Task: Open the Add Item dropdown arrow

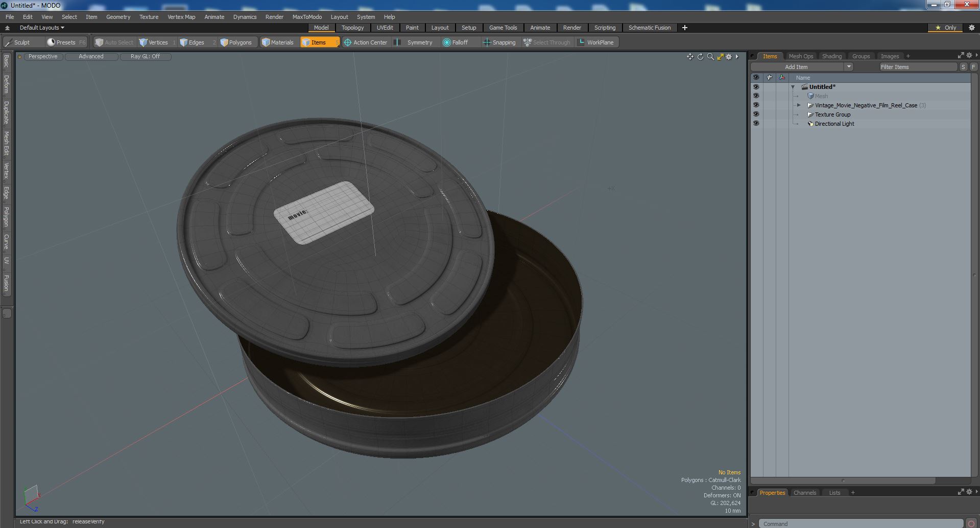Action: tap(849, 66)
